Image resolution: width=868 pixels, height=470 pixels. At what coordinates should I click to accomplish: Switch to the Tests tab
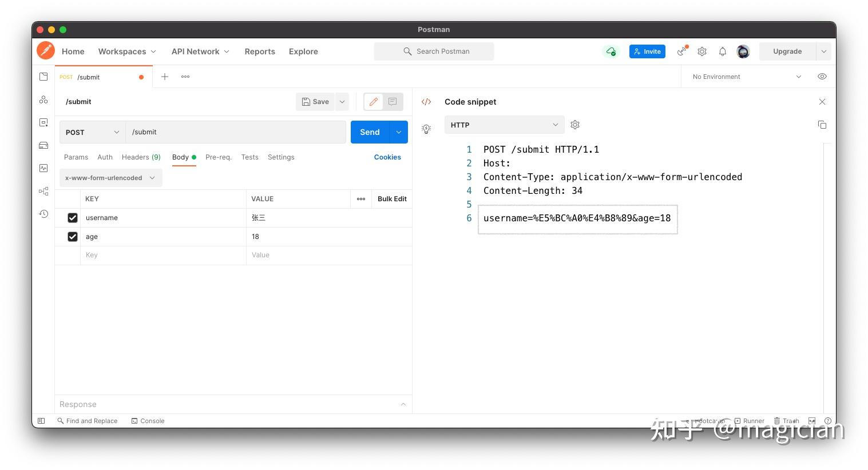pos(249,157)
